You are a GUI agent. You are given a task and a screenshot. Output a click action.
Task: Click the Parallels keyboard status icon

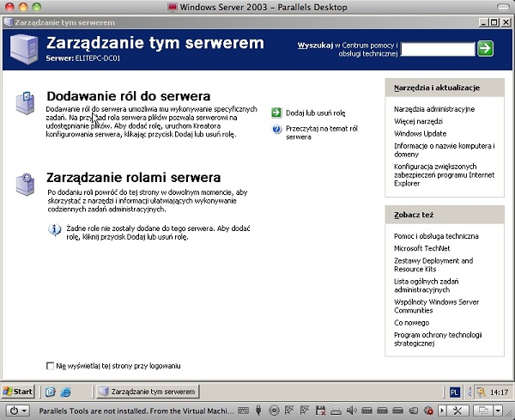pyautogui.click(x=244, y=411)
